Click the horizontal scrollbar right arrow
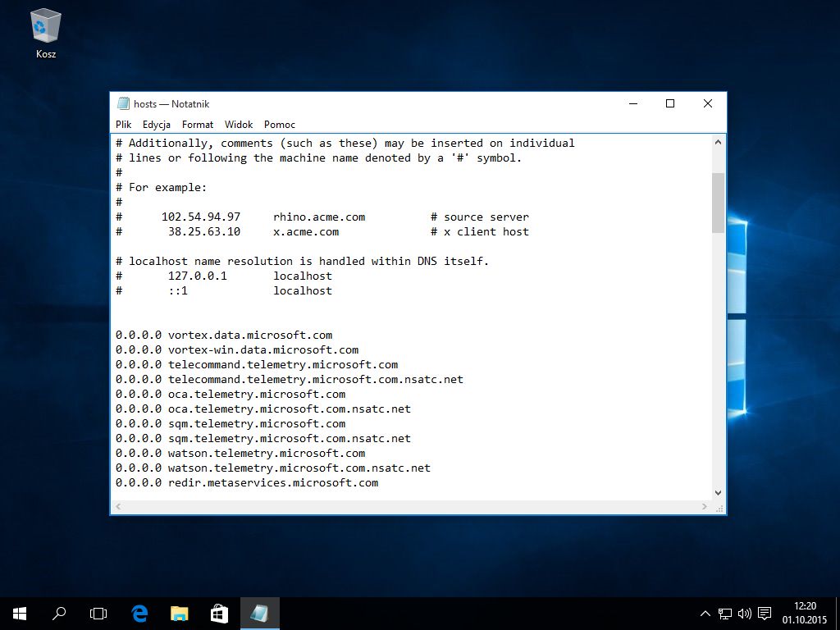Screen dimensions: 840x630 pyautogui.click(x=705, y=506)
